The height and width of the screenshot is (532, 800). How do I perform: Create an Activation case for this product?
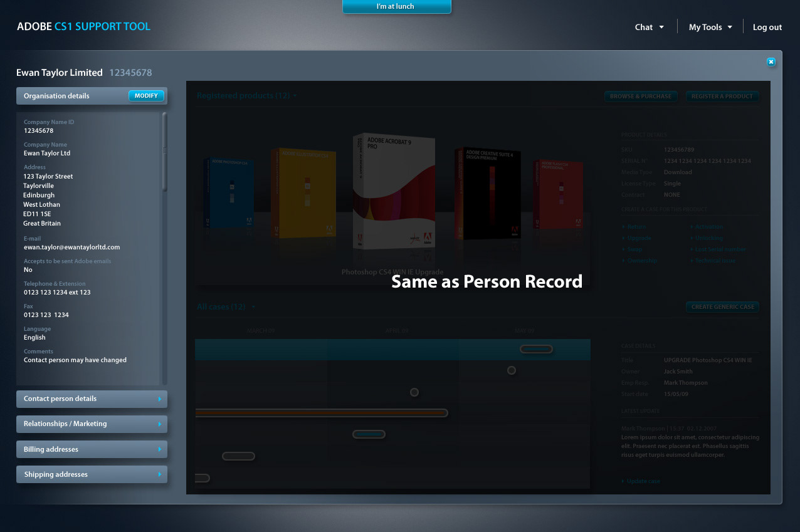(708, 227)
